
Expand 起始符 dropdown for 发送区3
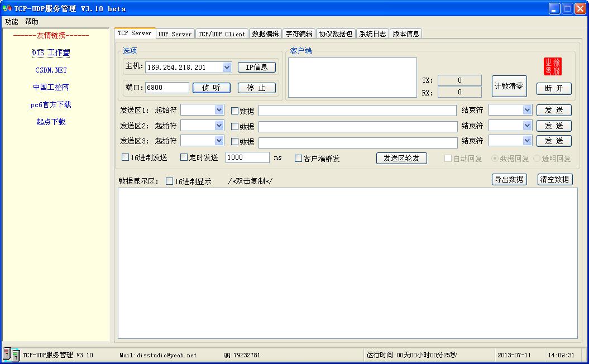coord(219,141)
